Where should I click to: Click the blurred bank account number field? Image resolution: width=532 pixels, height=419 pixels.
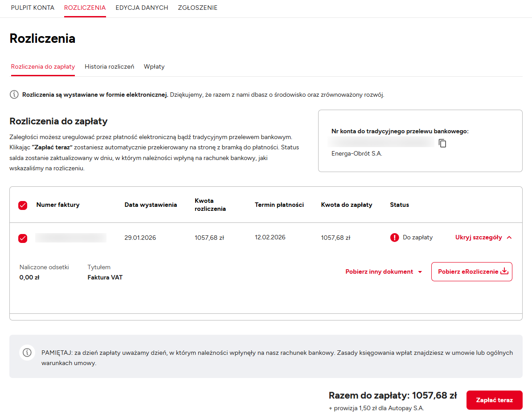(381, 142)
